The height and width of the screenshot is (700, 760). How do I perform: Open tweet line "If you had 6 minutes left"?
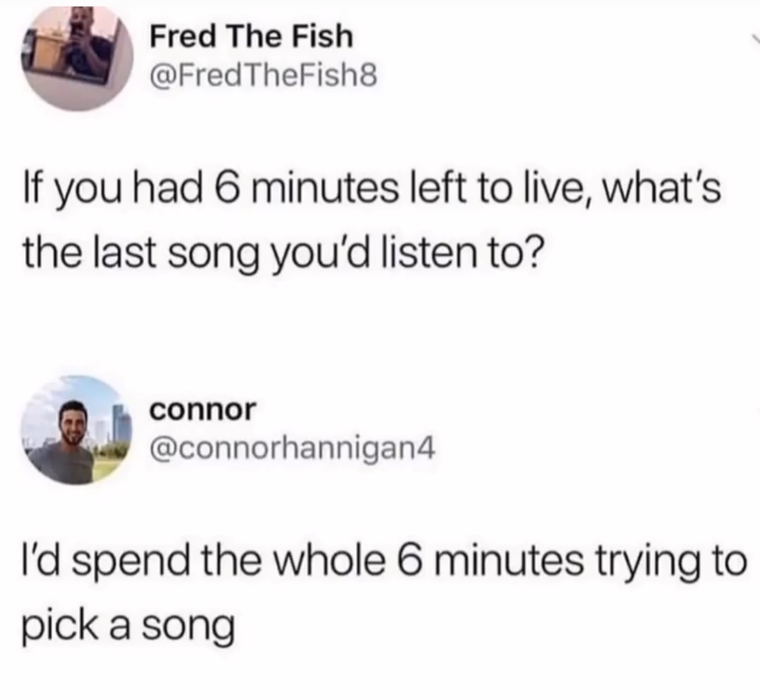point(372,189)
